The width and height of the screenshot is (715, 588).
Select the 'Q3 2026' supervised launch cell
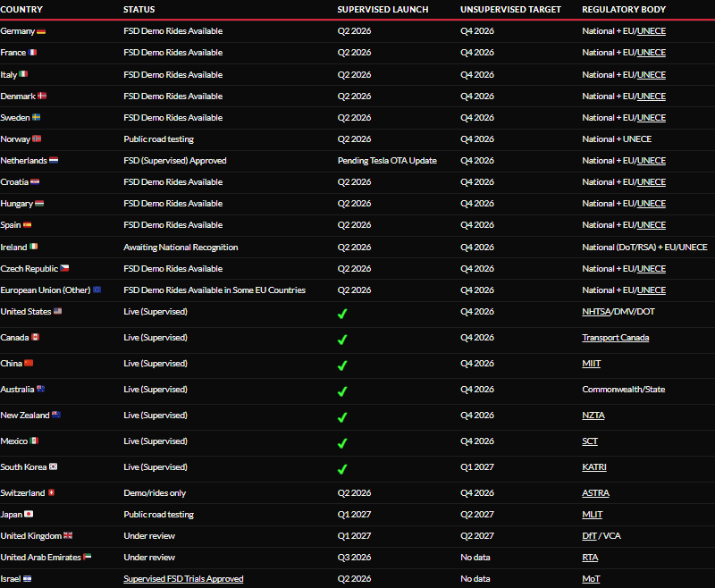pos(354,557)
